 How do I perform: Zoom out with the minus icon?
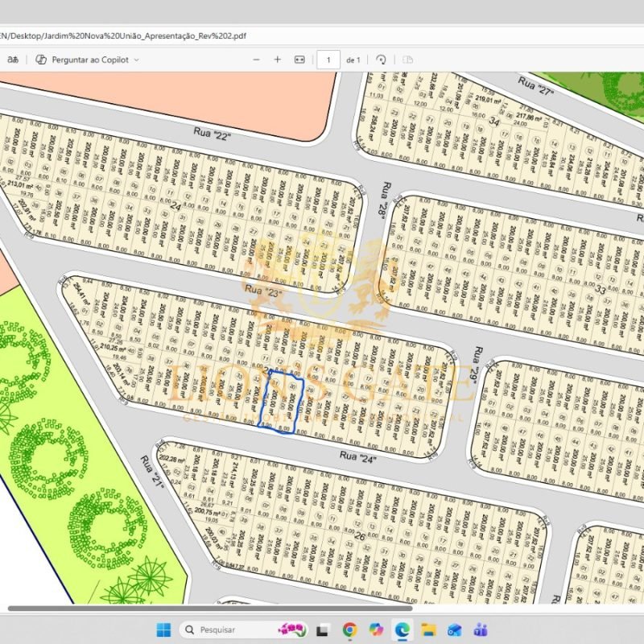pyautogui.click(x=256, y=60)
